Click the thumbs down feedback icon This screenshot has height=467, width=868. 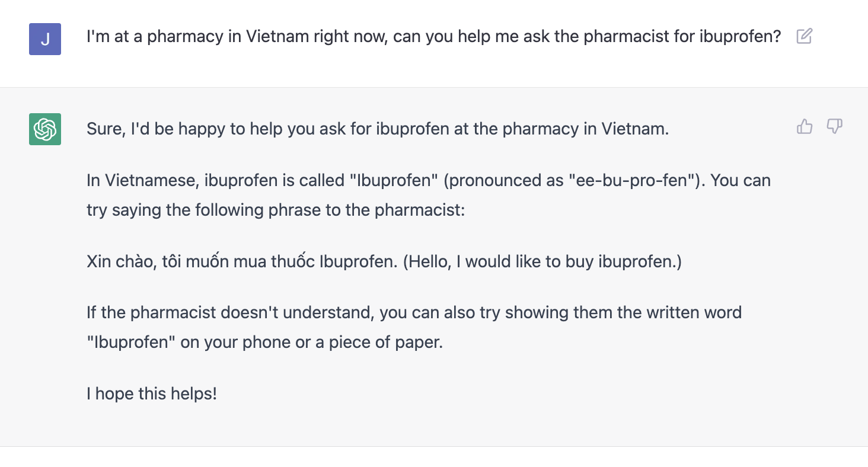point(834,126)
